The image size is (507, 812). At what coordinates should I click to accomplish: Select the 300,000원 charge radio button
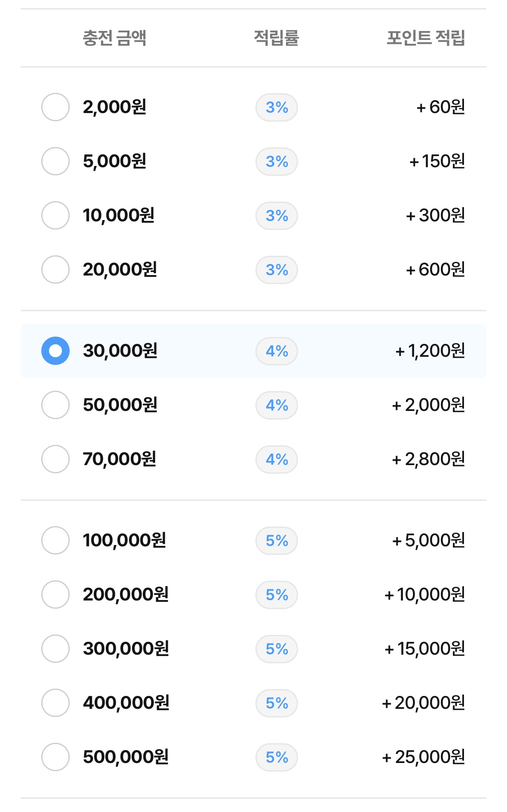55,649
